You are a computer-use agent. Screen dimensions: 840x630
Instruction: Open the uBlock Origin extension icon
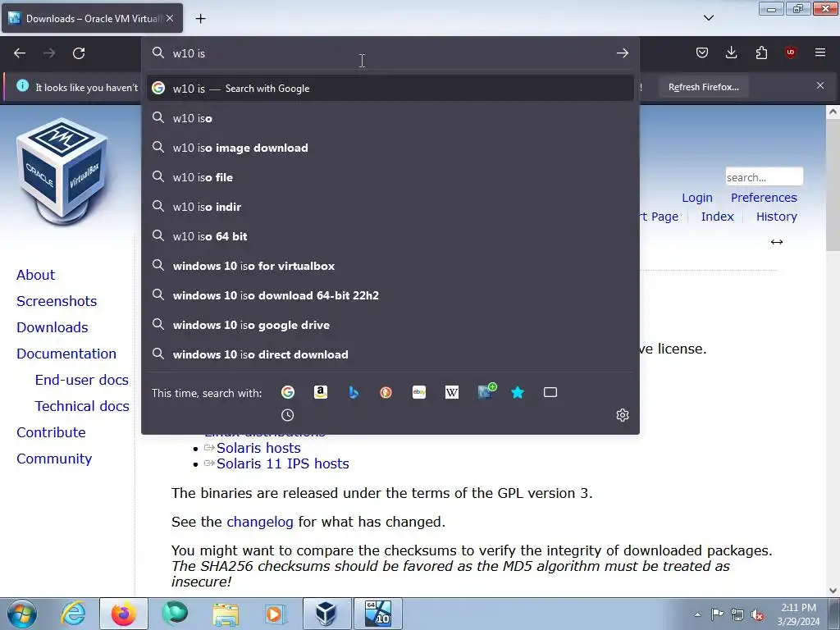click(791, 52)
